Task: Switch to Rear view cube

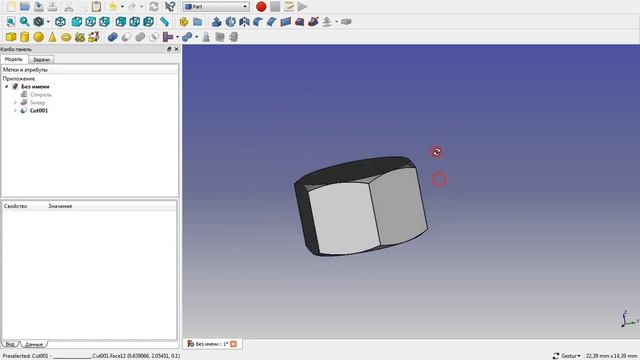Action: pyautogui.click(x=121, y=22)
